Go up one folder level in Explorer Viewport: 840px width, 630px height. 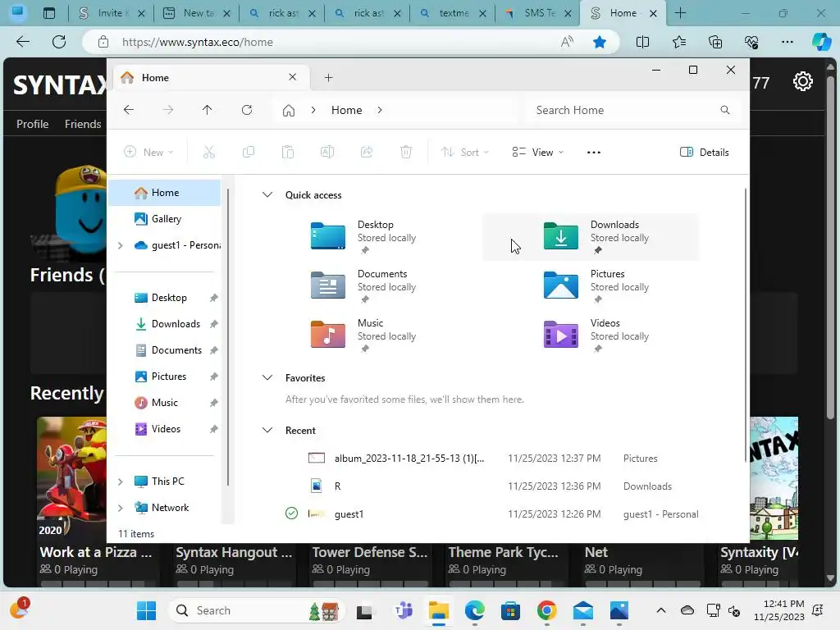coord(207,110)
